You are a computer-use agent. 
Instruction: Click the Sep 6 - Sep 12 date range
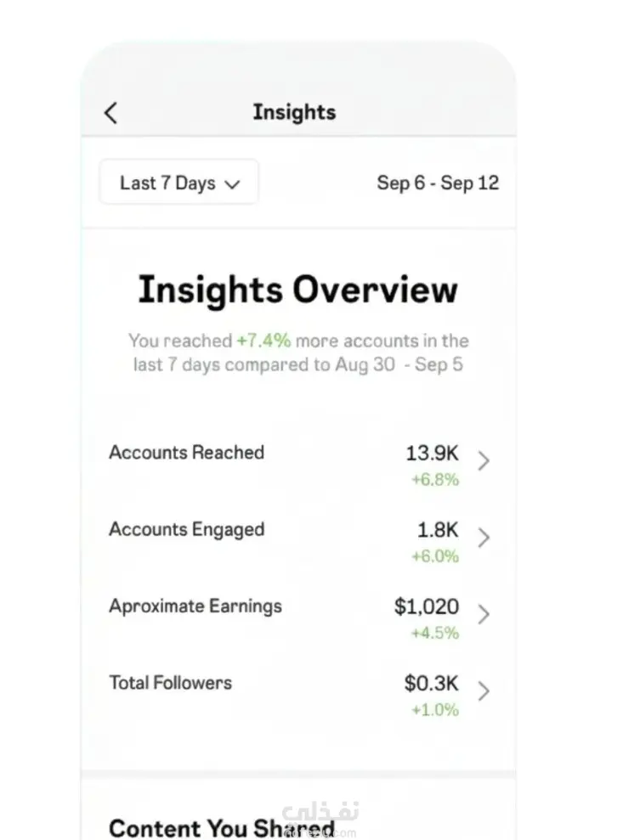[438, 183]
